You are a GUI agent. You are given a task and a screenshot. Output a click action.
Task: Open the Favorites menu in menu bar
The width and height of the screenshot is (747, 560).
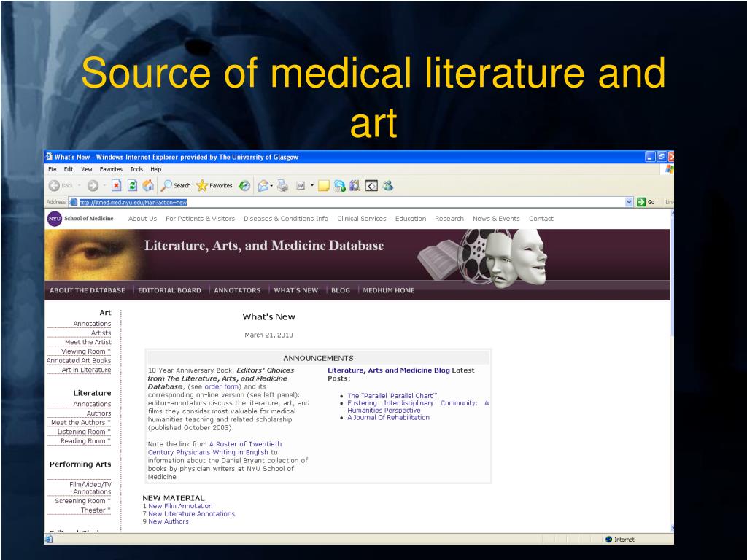click(111, 169)
